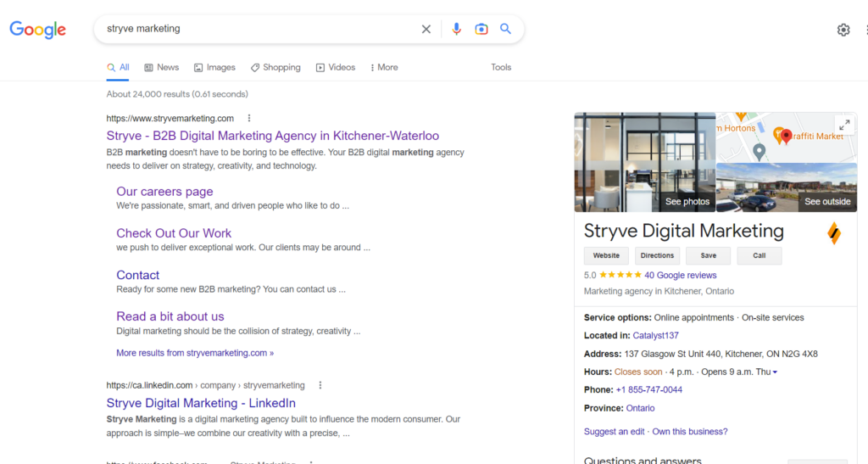Select the All search tab
This screenshot has width=868, height=464.
pyautogui.click(x=118, y=68)
